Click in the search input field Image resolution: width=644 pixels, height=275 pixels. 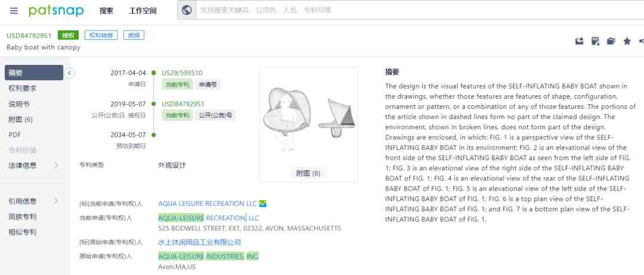point(419,10)
